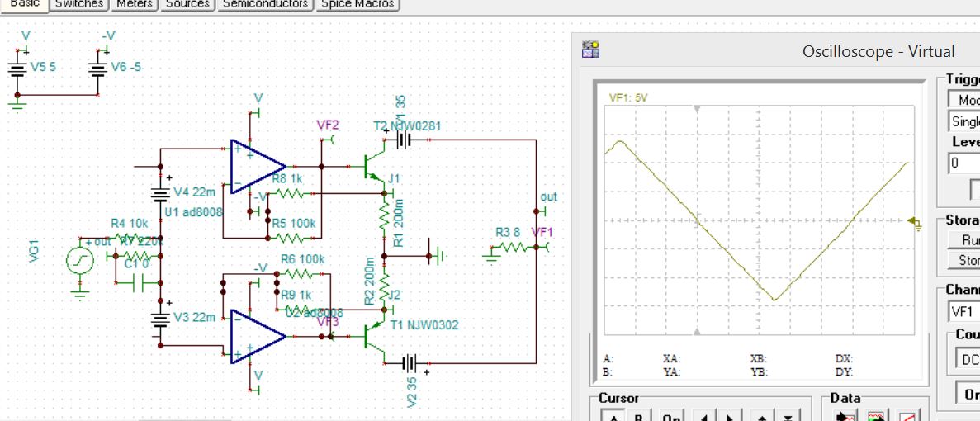Select the V4 22m battery
Image resolution: width=980 pixels, height=421 pixels.
pos(161,193)
